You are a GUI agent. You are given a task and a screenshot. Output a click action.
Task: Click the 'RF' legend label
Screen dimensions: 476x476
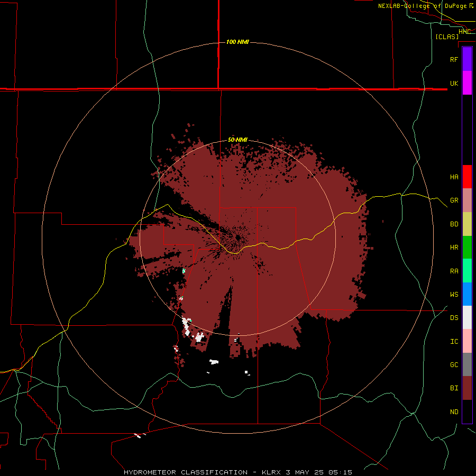click(454, 60)
